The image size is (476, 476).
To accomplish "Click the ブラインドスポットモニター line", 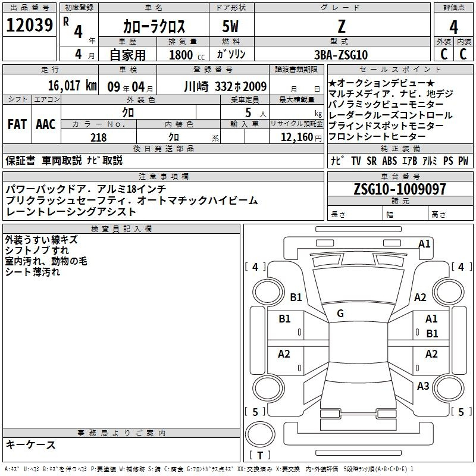I will pyautogui.click(x=386, y=126).
